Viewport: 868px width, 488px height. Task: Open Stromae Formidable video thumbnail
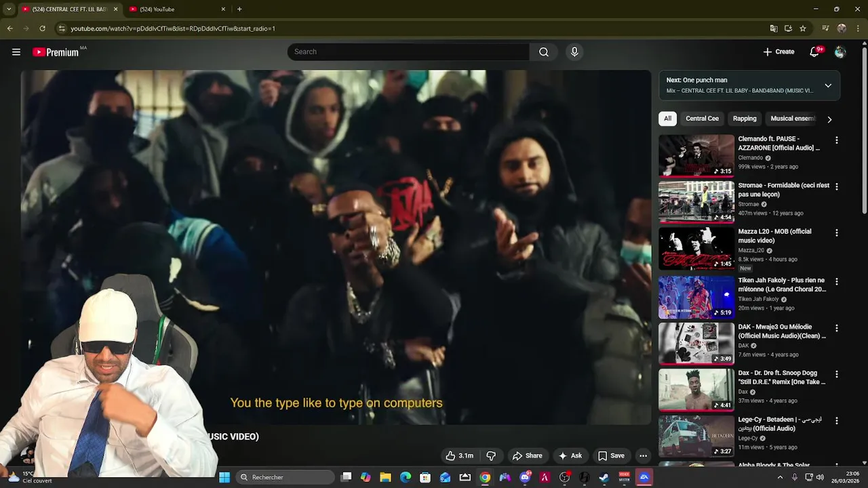[696, 202]
